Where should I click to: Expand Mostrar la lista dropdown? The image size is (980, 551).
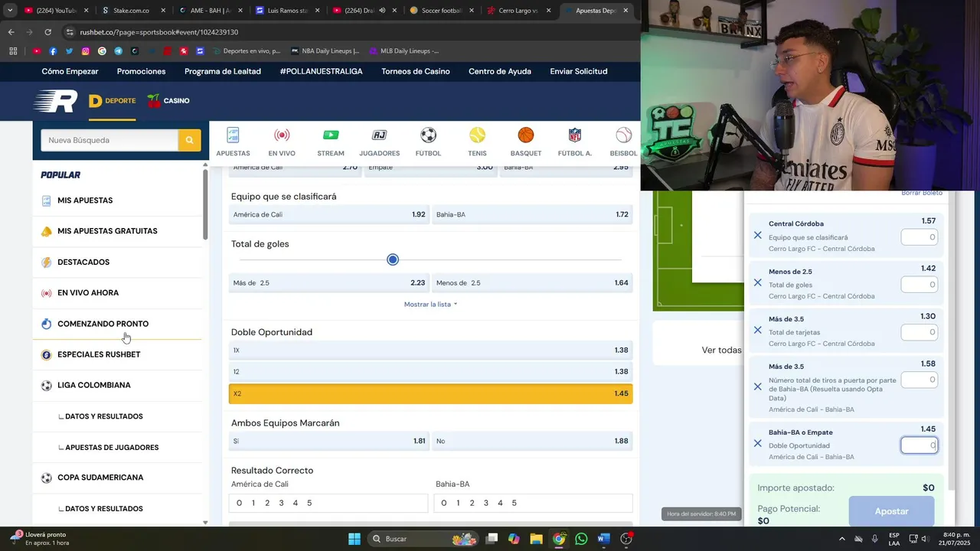click(x=430, y=305)
